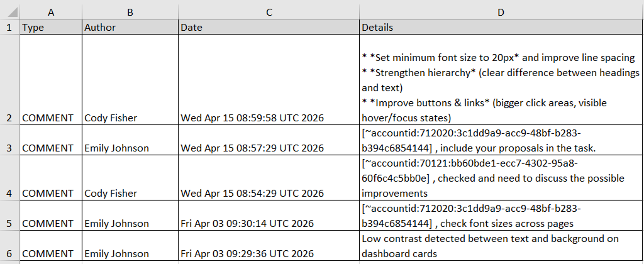The image size is (644, 264).
Task: Select Emily Johnson cell in row 5
Action: click(x=130, y=216)
